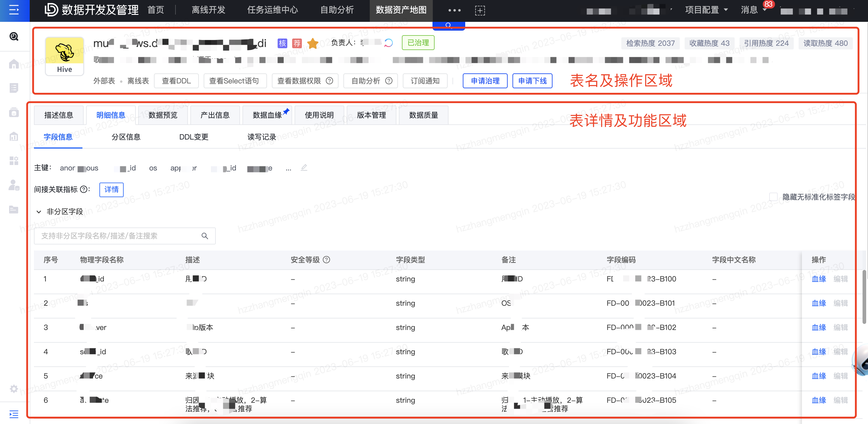Switch to 使用说明 tab

tap(319, 115)
